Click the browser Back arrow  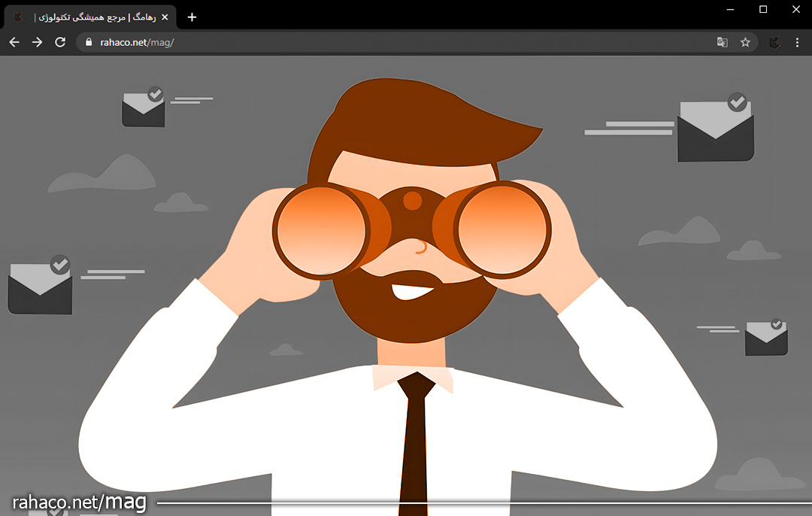pyautogui.click(x=14, y=42)
